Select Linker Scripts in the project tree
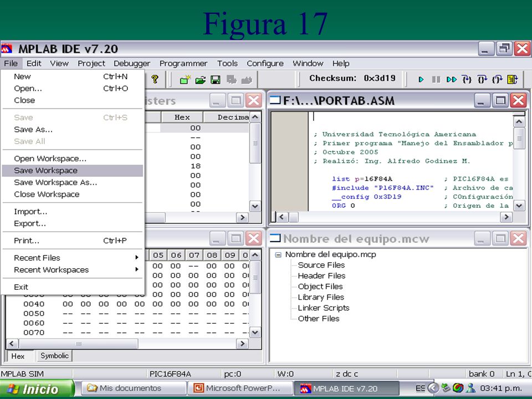 coord(323,308)
